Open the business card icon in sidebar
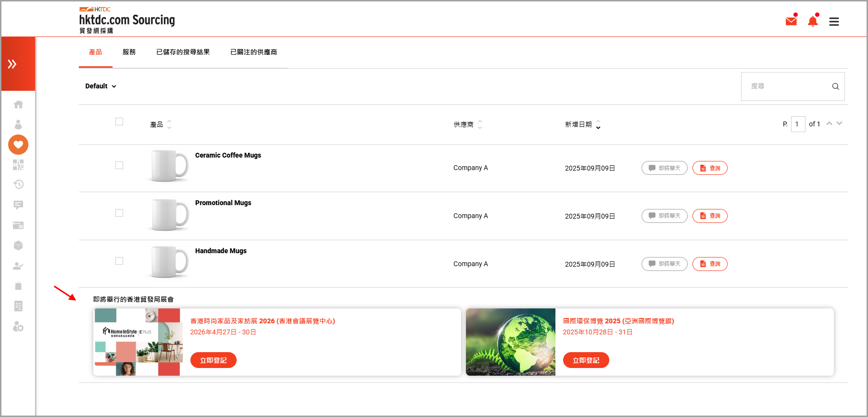Image resolution: width=868 pixels, height=417 pixels. coord(18,225)
